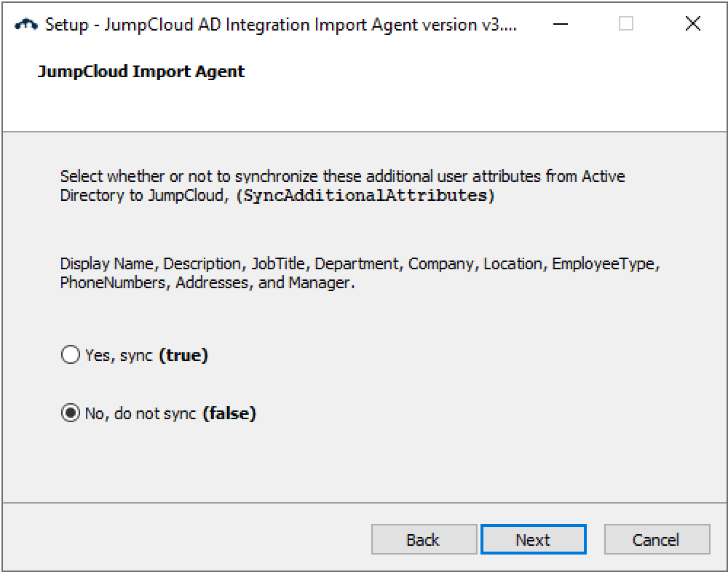728x572 pixels.
Task: Click the "Select whether or not to synchronize" sentence
Action: coord(342,176)
